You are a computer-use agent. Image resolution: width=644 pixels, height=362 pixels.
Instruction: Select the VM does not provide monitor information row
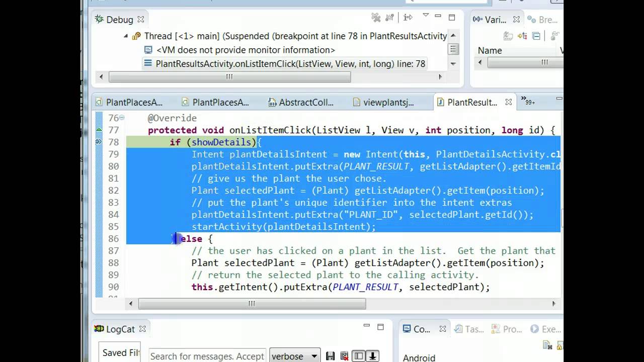point(246,50)
